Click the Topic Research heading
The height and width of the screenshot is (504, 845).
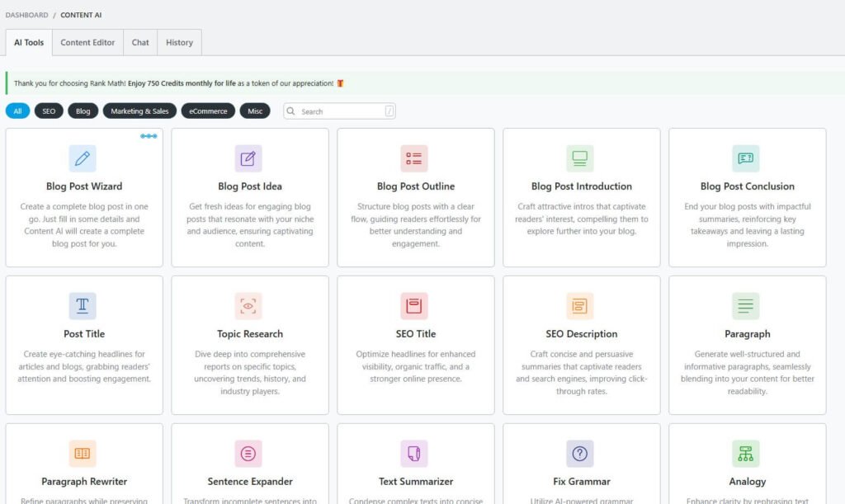pos(250,334)
